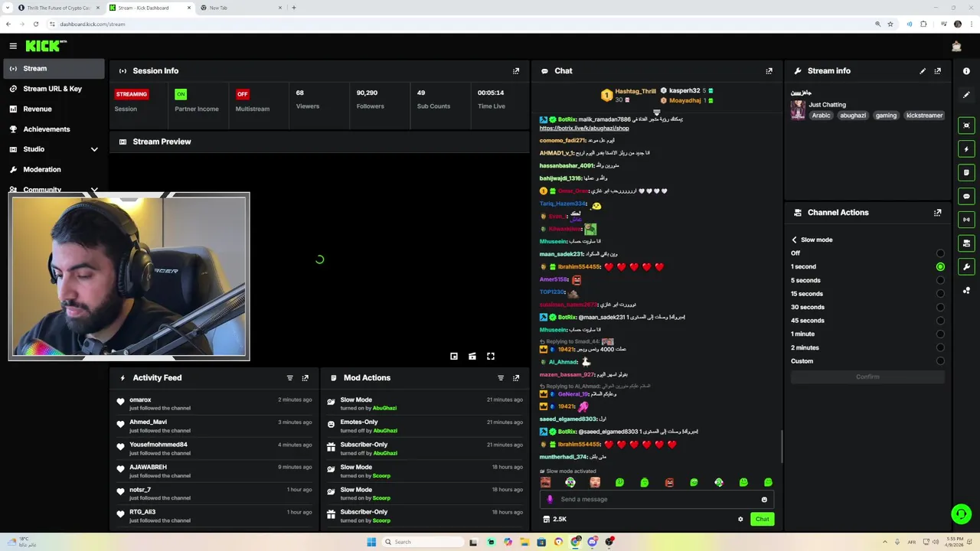Click the broadcast signal icon in right sidebar

coord(966,220)
